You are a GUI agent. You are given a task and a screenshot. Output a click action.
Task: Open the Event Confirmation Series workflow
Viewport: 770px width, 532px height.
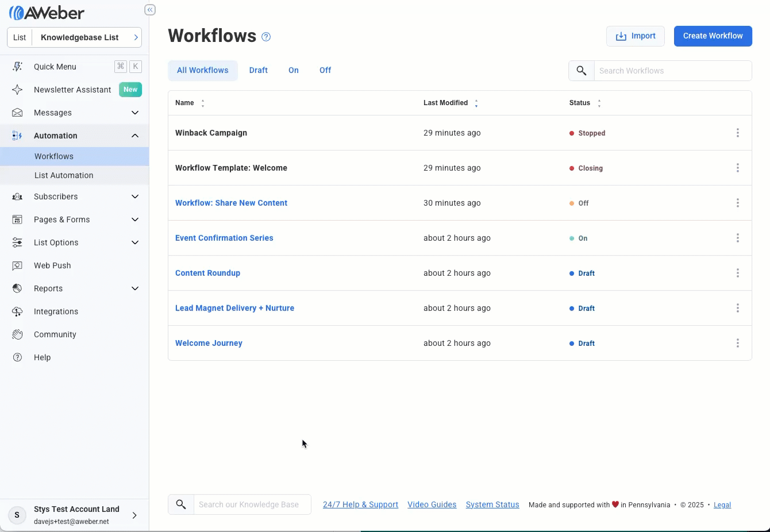pos(224,238)
